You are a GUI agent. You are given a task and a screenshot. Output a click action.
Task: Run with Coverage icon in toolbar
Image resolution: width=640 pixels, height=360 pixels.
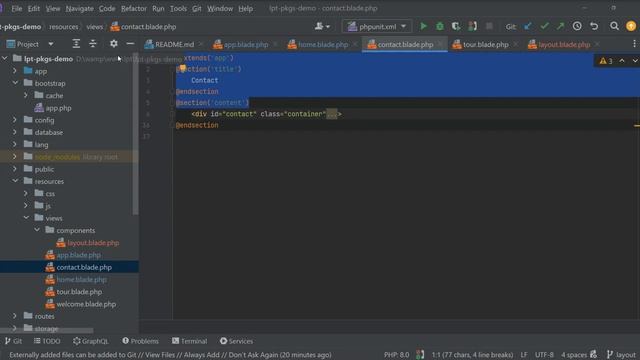(x=456, y=27)
